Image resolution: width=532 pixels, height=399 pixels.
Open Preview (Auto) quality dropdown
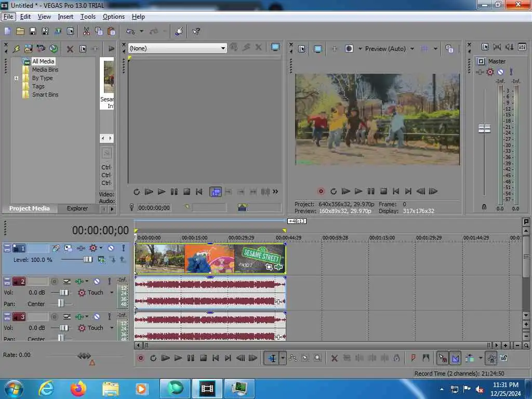(x=412, y=49)
